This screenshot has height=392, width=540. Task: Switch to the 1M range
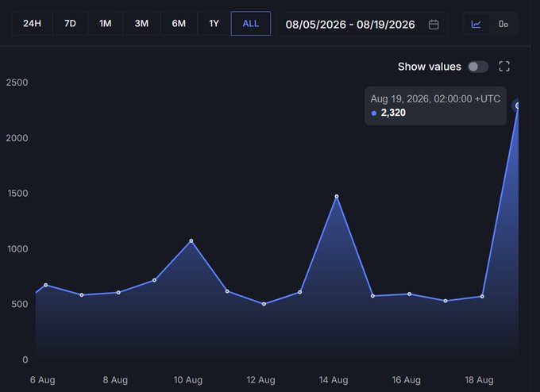[x=106, y=23]
